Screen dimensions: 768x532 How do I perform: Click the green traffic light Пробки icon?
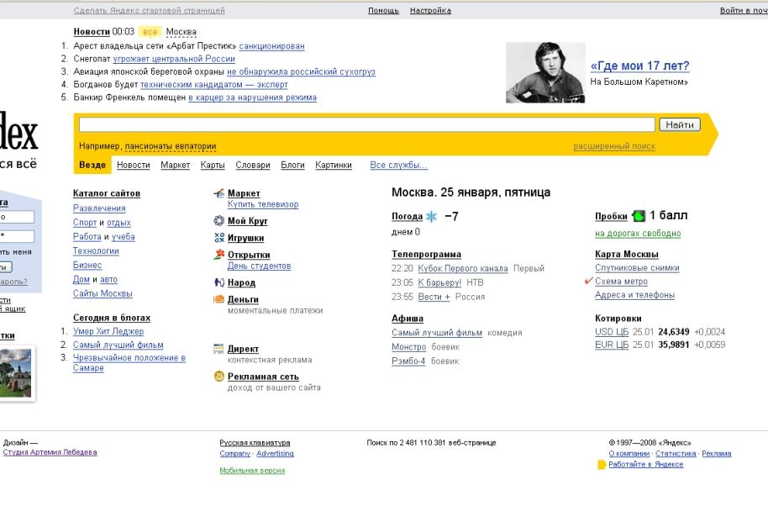point(639,215)
